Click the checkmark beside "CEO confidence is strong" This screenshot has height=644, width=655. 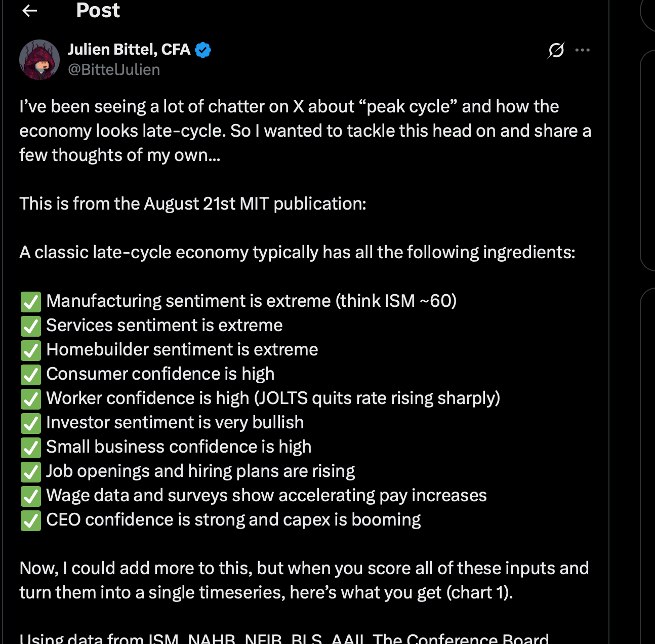pos(31,520)
